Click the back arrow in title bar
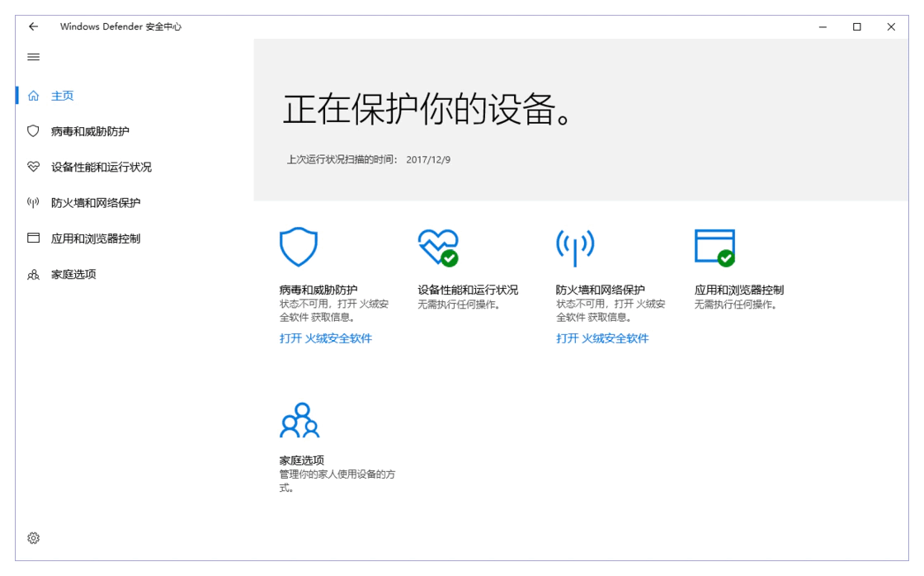924x576 pixels. (33, 26)
